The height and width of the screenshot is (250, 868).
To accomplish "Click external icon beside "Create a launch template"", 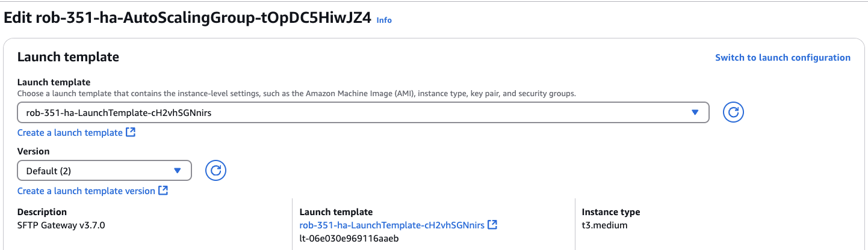I will coord(131,132).
